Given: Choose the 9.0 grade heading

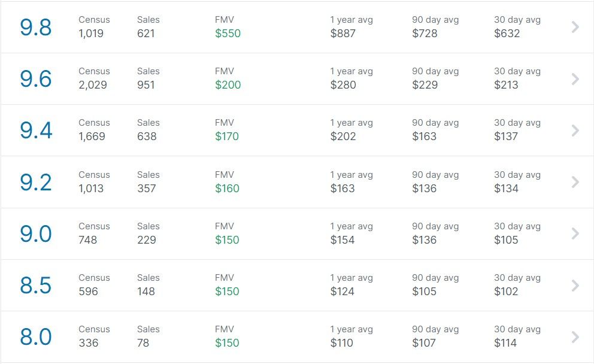Looking at the screenshot, I should pyautogui.click(x=35, y=233).
